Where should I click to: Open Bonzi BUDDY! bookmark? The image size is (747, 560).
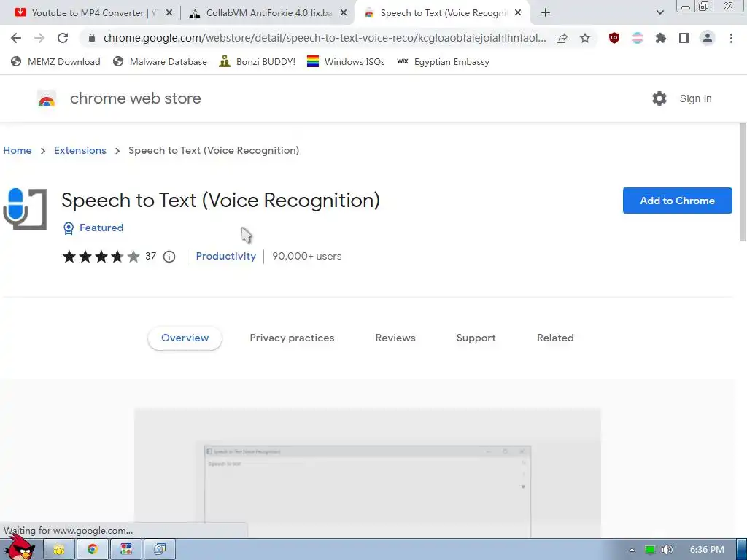point(258,62)
